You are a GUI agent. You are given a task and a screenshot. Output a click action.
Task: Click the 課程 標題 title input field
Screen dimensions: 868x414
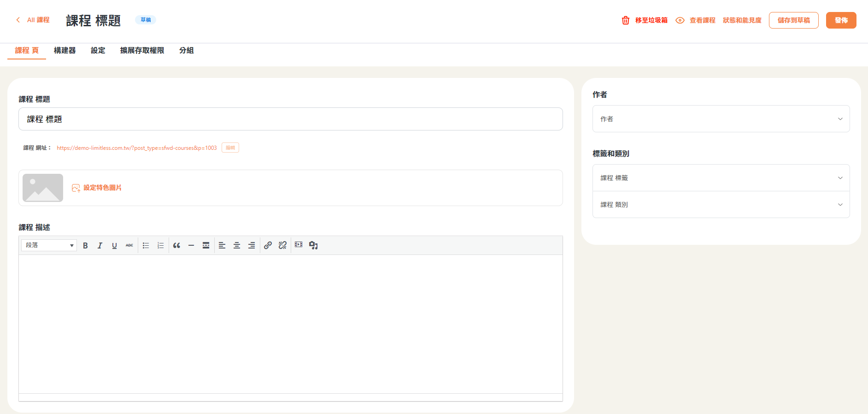pyautogui.click(x=290, y=119)
